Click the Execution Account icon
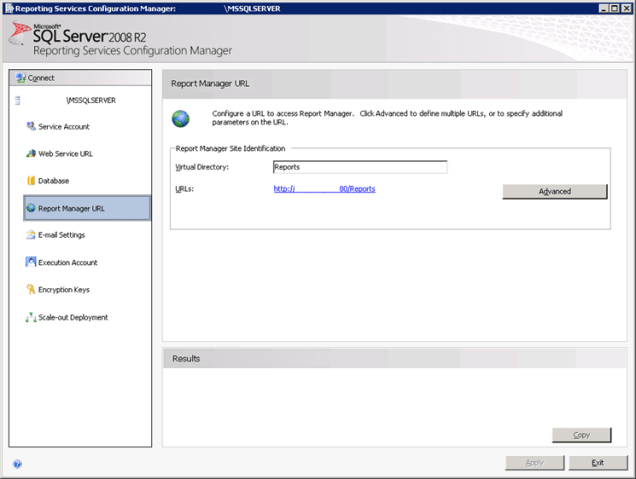Screen dimensions: 636x479 click(30, 262)
